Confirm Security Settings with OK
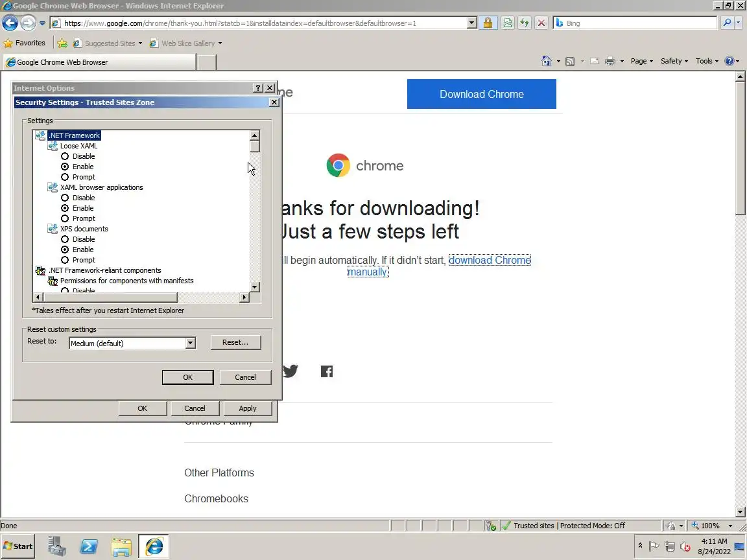 click(x=187, y=377)
